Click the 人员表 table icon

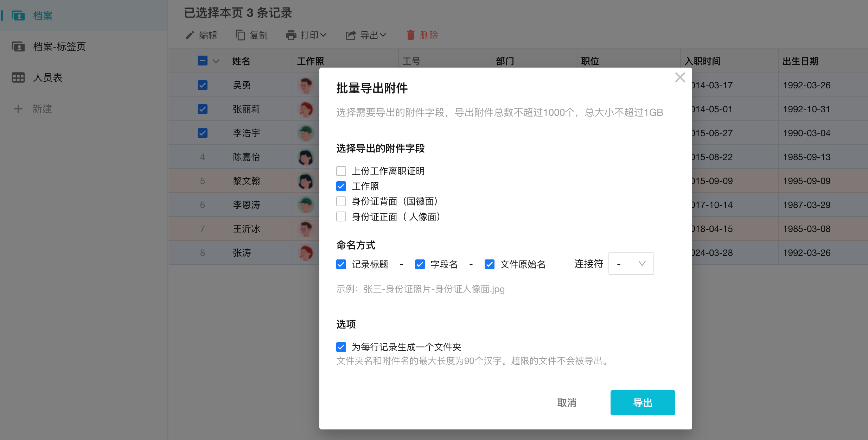tap(18, 77)
